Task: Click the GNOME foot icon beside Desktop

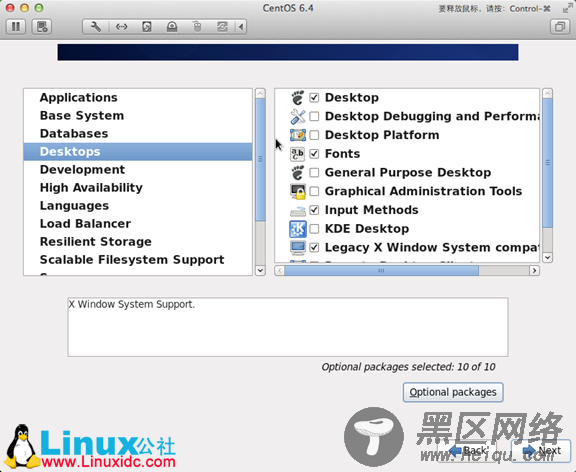Action: point(298,98)
